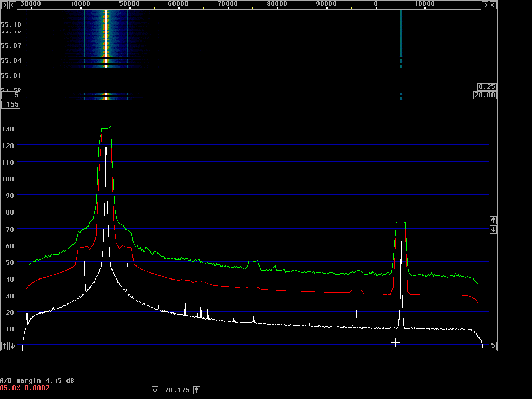Click the 50000 frequency scale label
The width and height of the screenshot is (532, 399).
point(129,4)
